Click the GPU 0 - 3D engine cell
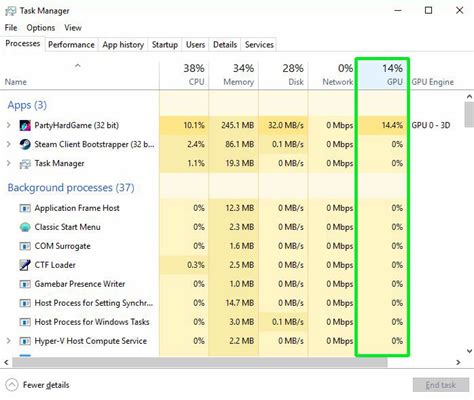 pyautogui.click(x=431, y=125)
